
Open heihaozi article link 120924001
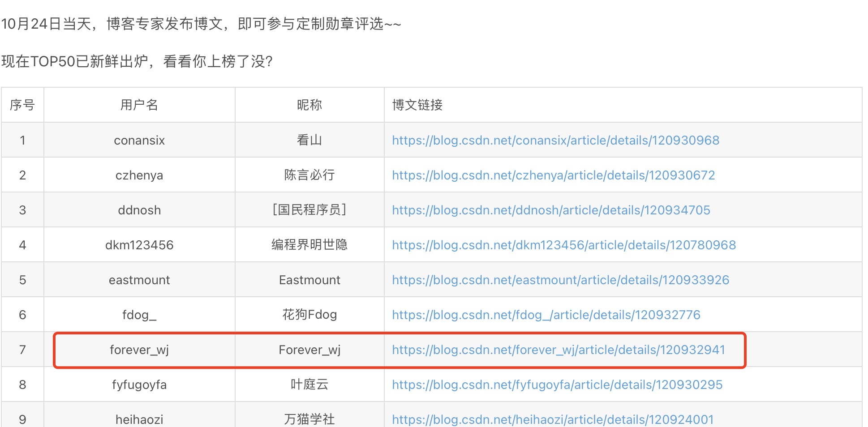pos(553,419)
